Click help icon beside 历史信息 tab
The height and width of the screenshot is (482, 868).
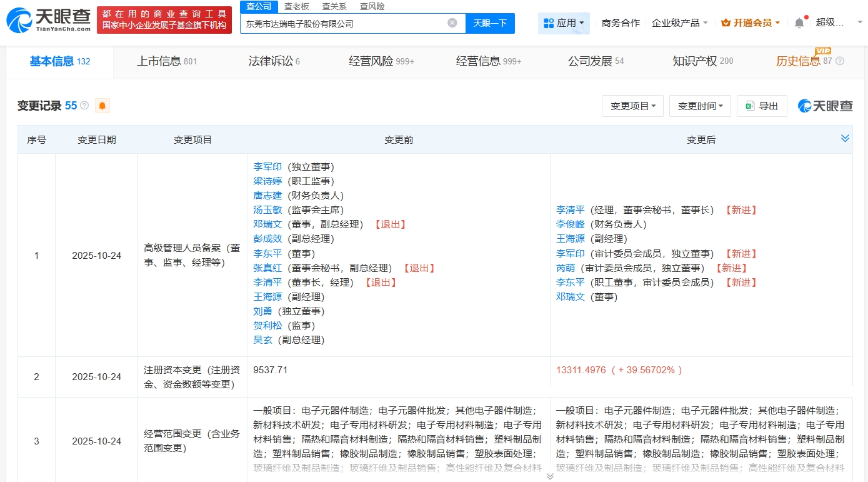[840, 61]
